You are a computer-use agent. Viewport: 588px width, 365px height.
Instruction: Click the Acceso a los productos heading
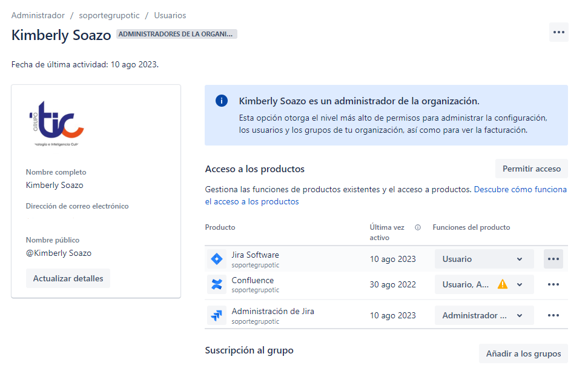pos(254,169)
